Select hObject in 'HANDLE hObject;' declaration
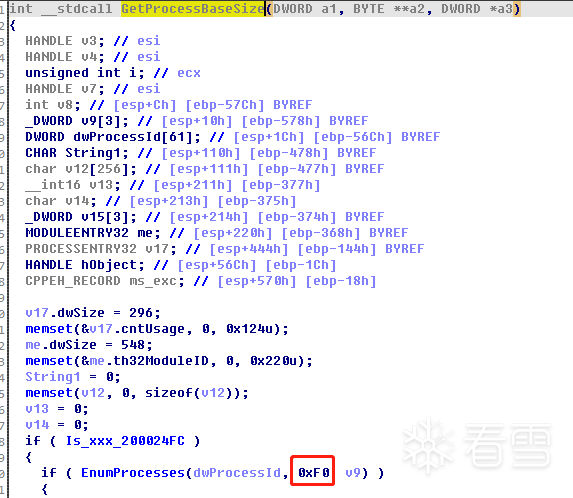Viewport: 573px width, 498px height. click(x=109, y=265)
